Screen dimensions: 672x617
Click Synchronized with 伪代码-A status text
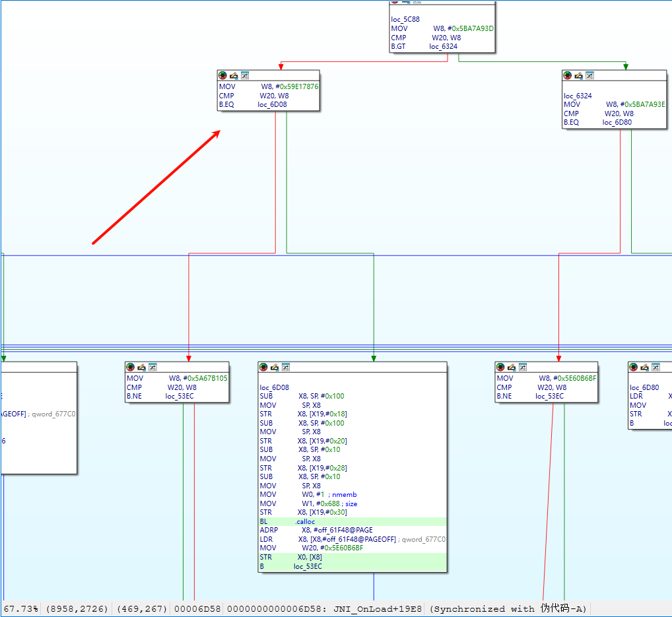click(x=508, y=609)
